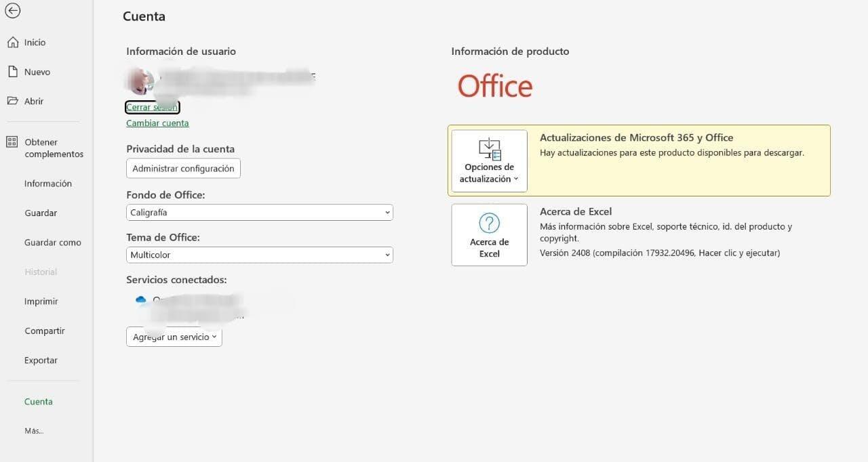Viewport: 868px width, 462px height.
Task: Expand Agregar un servicio dropdown
Action: [x=174, y=337]
